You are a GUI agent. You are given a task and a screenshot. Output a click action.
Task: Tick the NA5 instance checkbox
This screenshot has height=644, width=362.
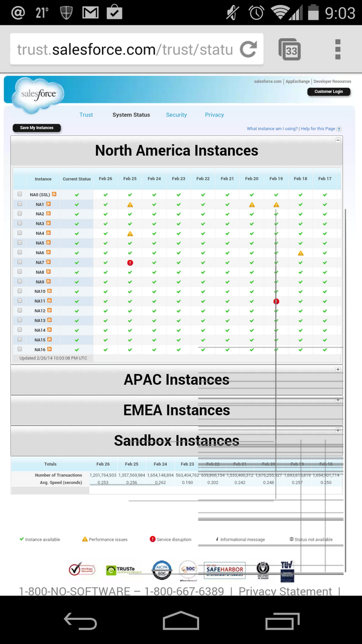pyautogui.click(x=20, y=243)
